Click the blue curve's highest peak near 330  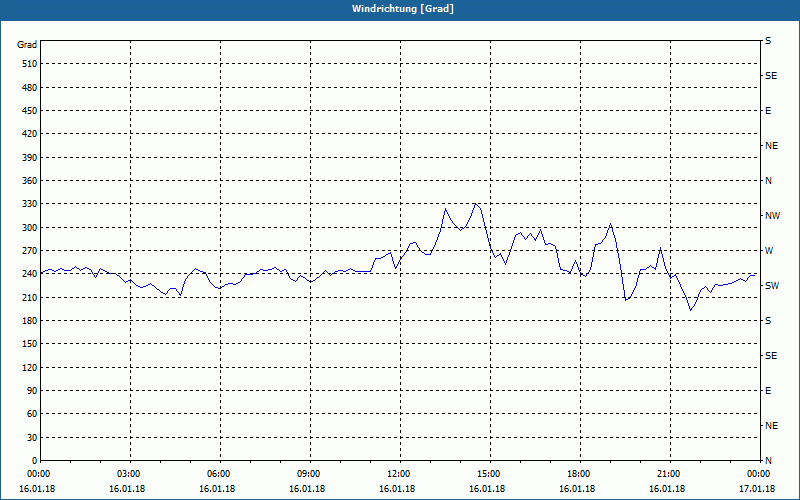pyautogui.click(x=475, y=204)
